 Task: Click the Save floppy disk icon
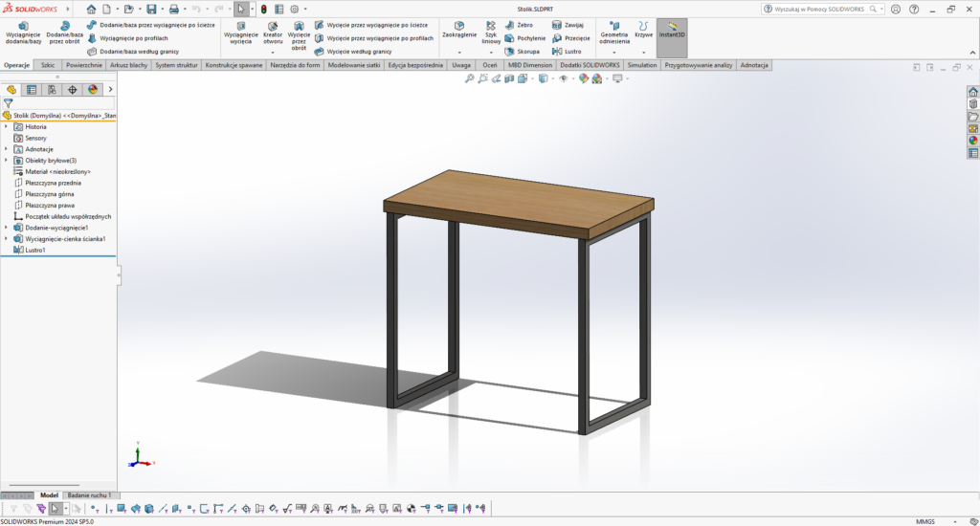coord(151,9)
